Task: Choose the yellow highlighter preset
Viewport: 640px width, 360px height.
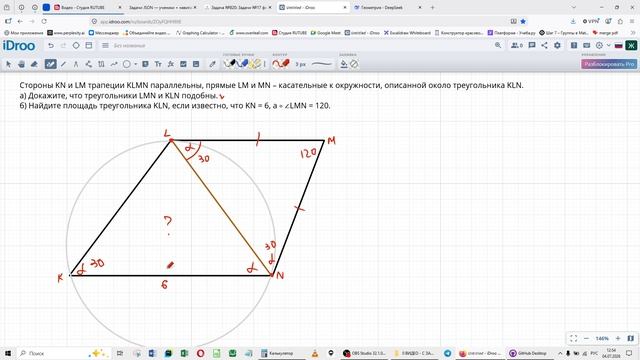Action: tap(256, 64)
